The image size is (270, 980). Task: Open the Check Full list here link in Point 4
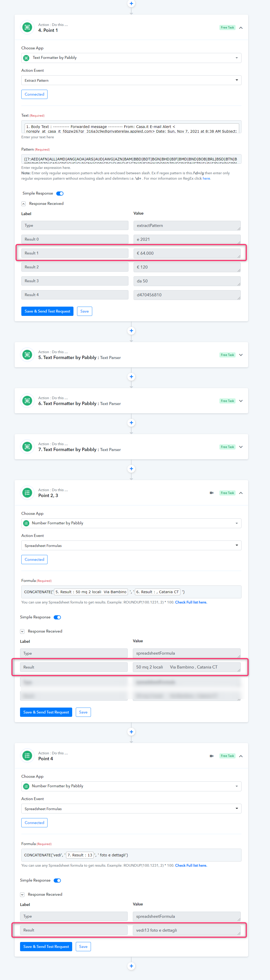point(191,865)
